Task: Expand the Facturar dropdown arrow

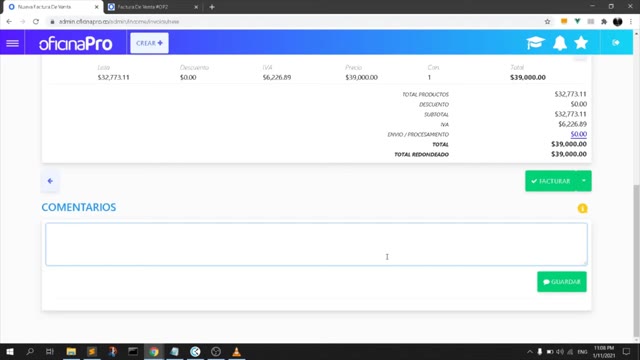Action: 584,181
